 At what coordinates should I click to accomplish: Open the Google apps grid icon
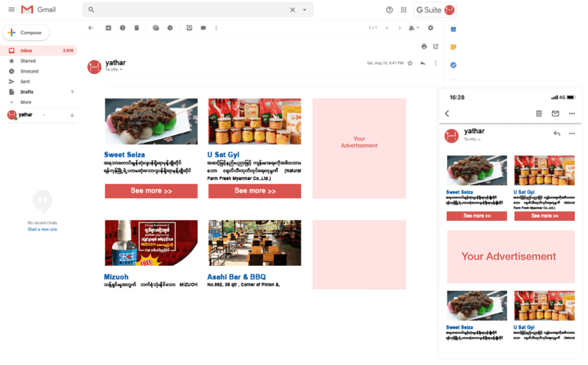pyautogui.click(x=403, y=10)
